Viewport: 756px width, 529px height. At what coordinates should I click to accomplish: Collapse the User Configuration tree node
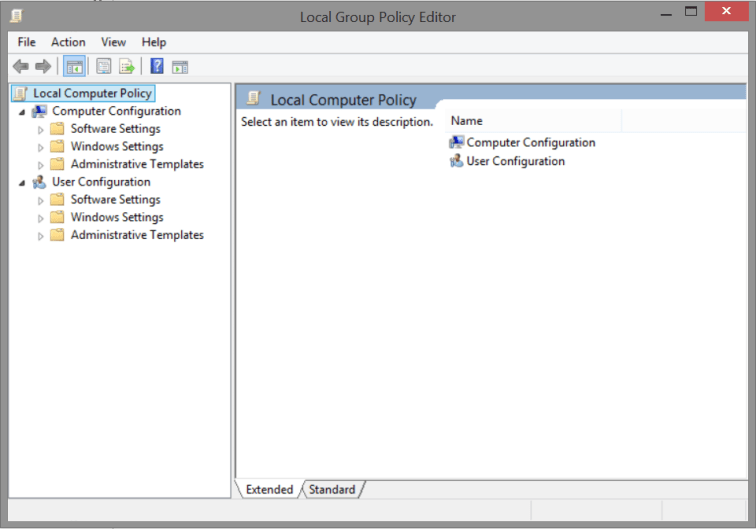point(22,183)
